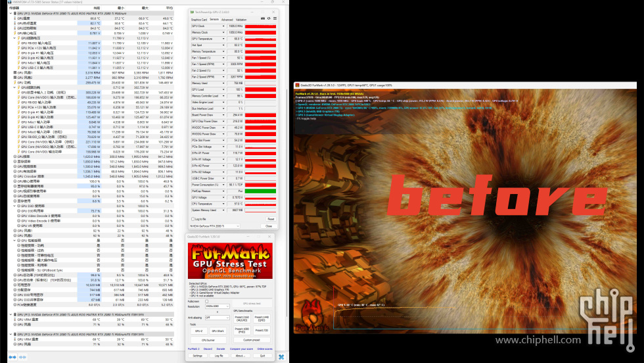Open Compare your score link

coord(242,349)
